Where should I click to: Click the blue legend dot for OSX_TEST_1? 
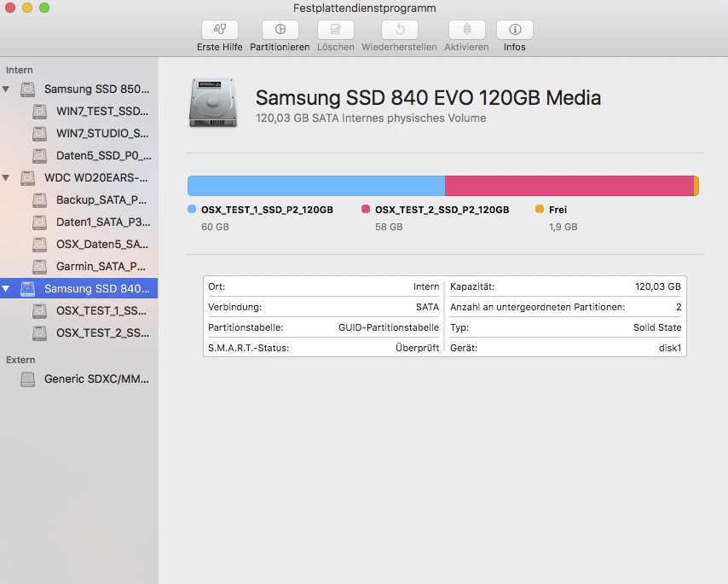[192, 209]
